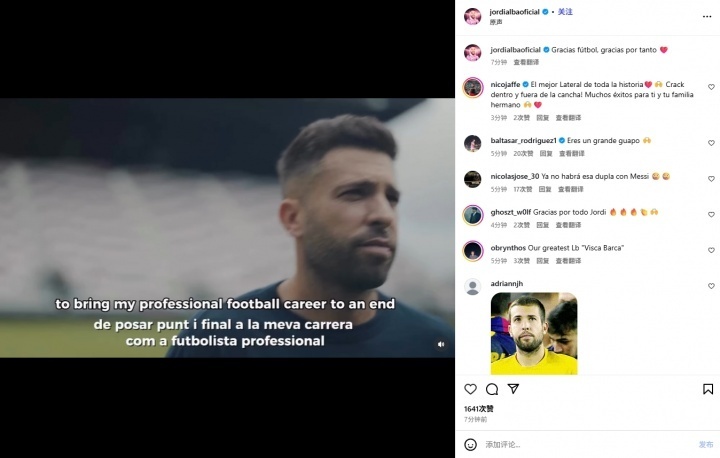Open emoji picker in comment box
Viewport: 720px width, 458px height.
[470, 444]
